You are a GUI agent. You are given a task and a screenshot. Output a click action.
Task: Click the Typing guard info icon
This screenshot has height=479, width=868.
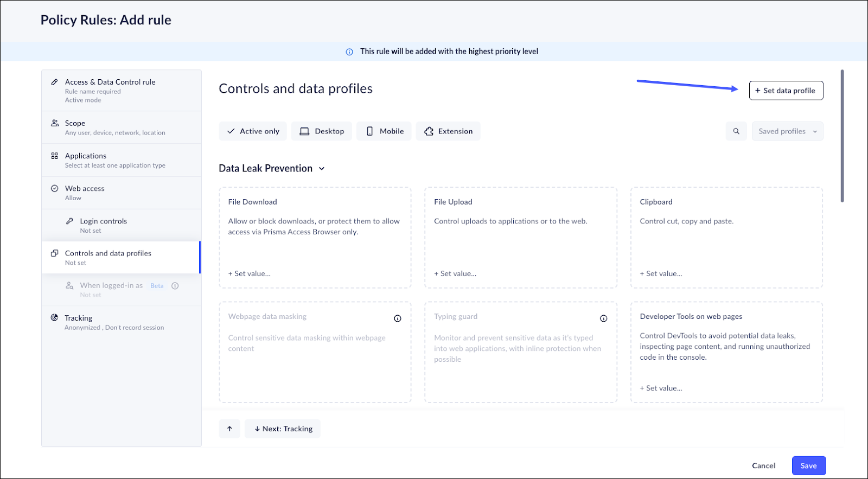pyautogui.click(x=603, y=318)
